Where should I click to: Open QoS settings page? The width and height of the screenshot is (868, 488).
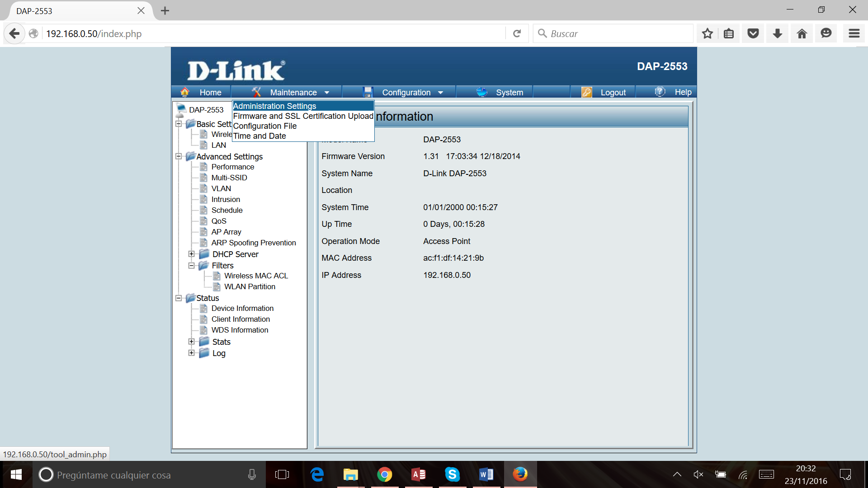pyautogui.click(x=219, y=221)
